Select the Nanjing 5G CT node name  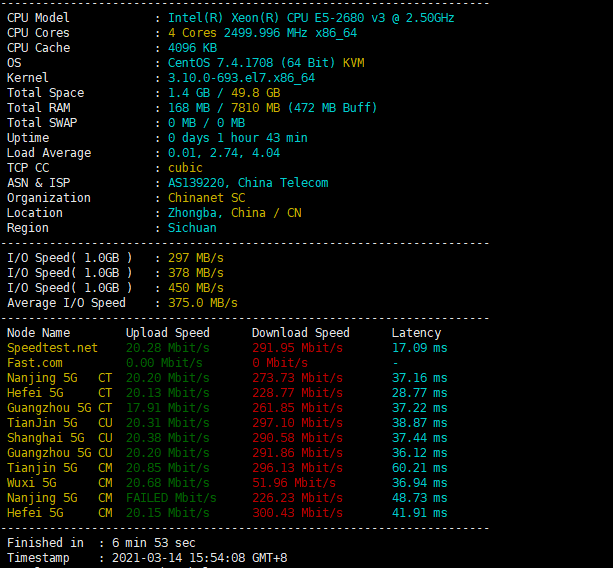(x=59, y=378)
